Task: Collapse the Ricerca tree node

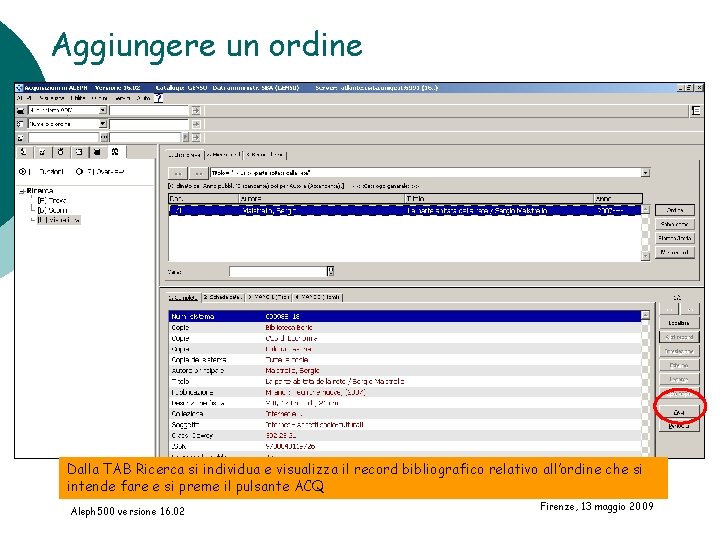Action: (22, 191)
